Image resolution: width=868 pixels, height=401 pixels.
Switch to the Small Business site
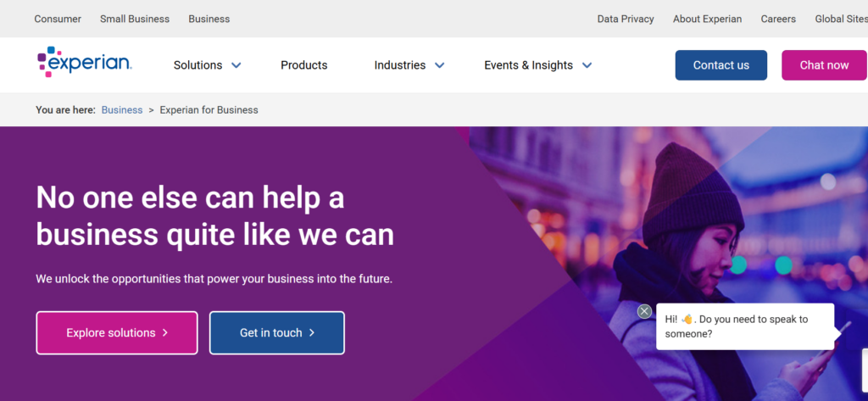coord(135,19)
